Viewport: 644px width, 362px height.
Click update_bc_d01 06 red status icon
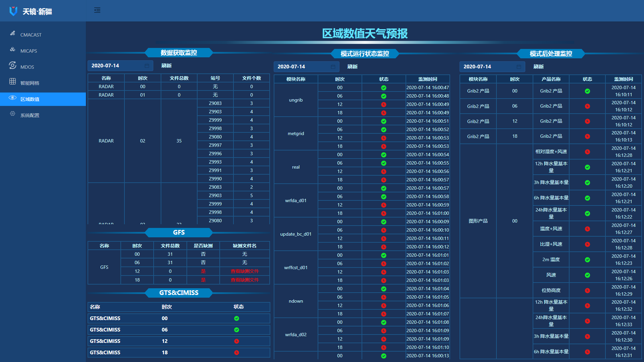click(x=384, y=230)
